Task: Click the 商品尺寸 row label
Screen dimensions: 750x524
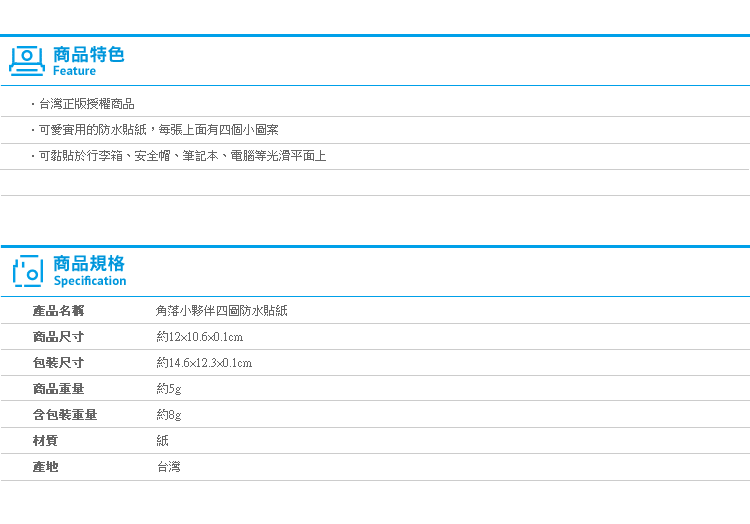Action: click(x=58, y=337)
